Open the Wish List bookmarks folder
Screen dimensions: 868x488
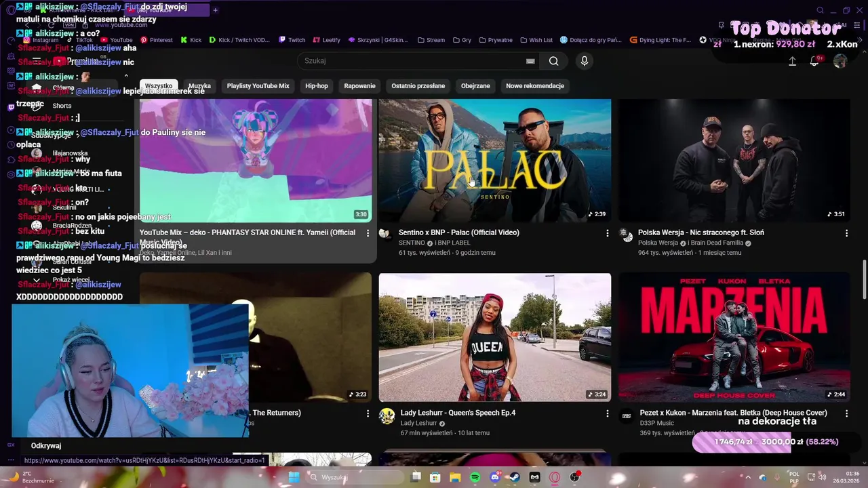(x=536, y=40)
